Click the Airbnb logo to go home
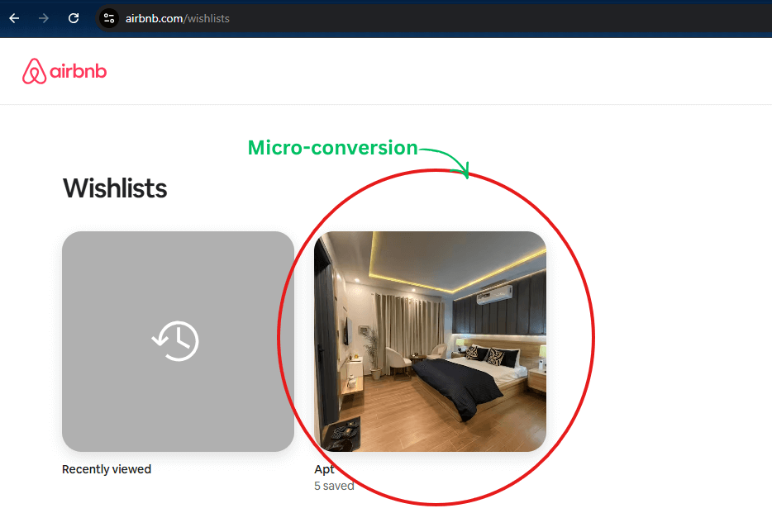 64,71
